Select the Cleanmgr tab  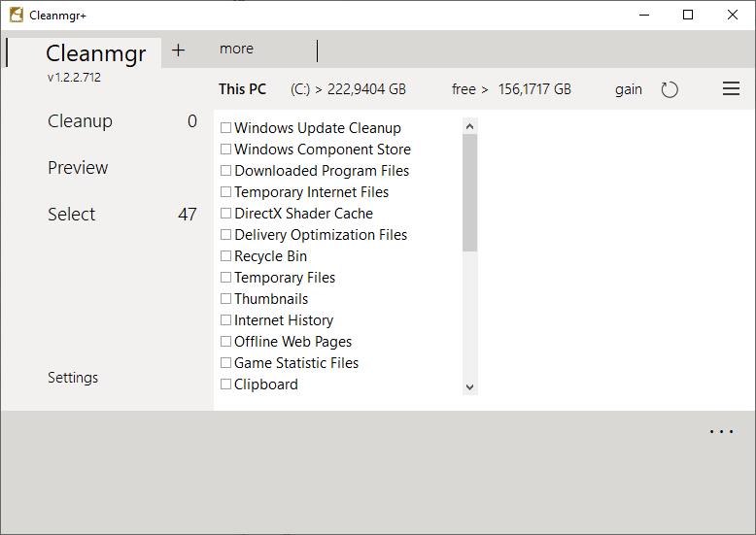[95, 53]
